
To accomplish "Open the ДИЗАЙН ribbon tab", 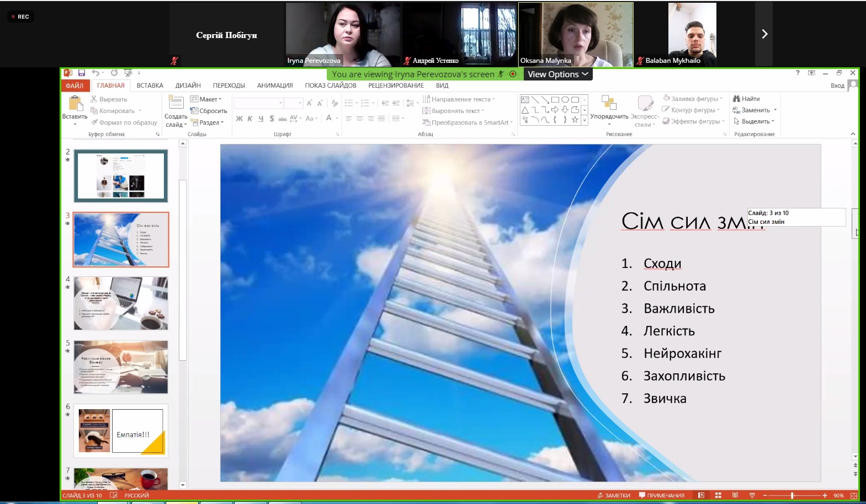I will click(x=188, y=85).
